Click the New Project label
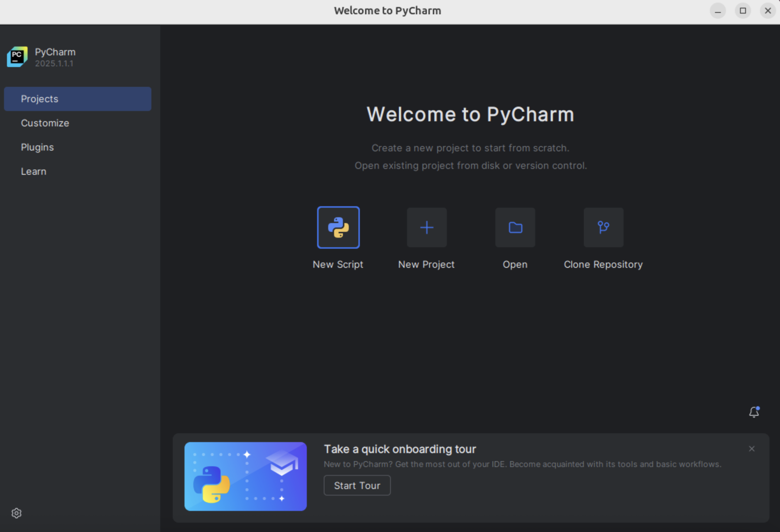 427,264
